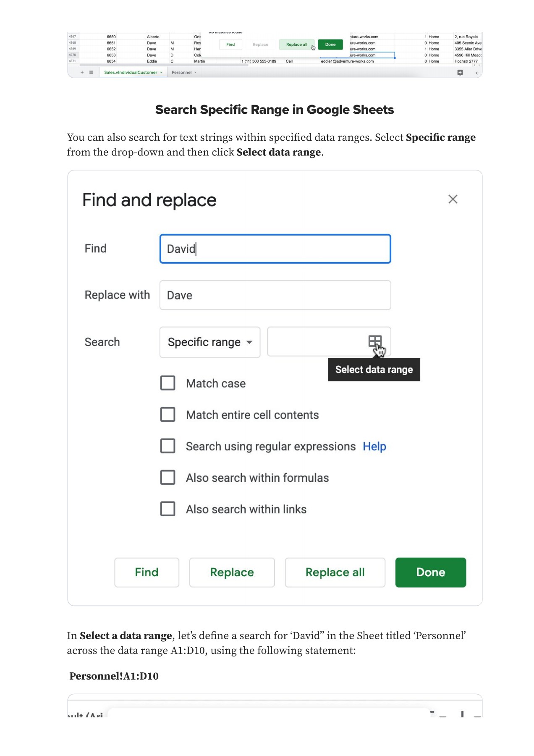Switch to the Personnel sheet tab
The image size is (534, 756).
pos(181,73)
